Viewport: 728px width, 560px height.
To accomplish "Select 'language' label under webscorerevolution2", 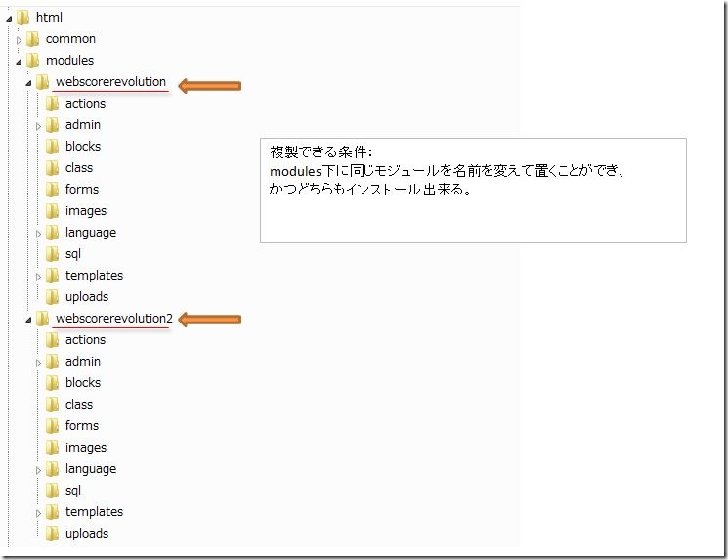I will coord(91,469).
